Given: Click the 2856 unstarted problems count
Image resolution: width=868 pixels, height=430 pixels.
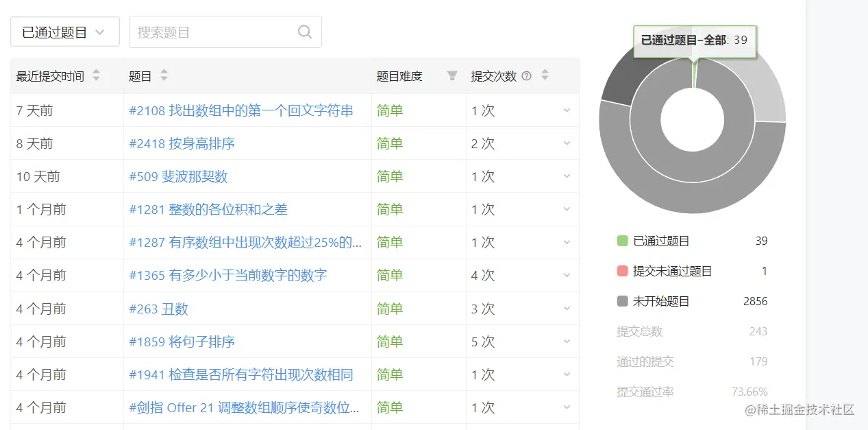Looking at the screenshot, I should tap(756, 301).
